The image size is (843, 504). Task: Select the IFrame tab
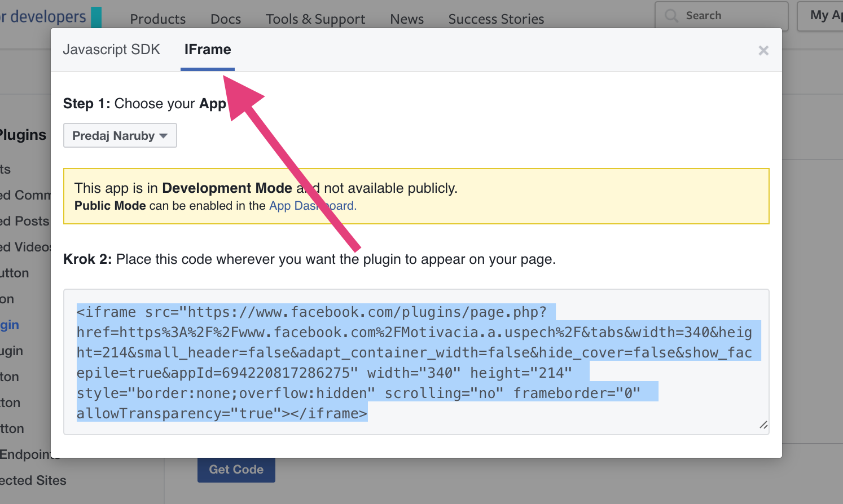(208, 50)
